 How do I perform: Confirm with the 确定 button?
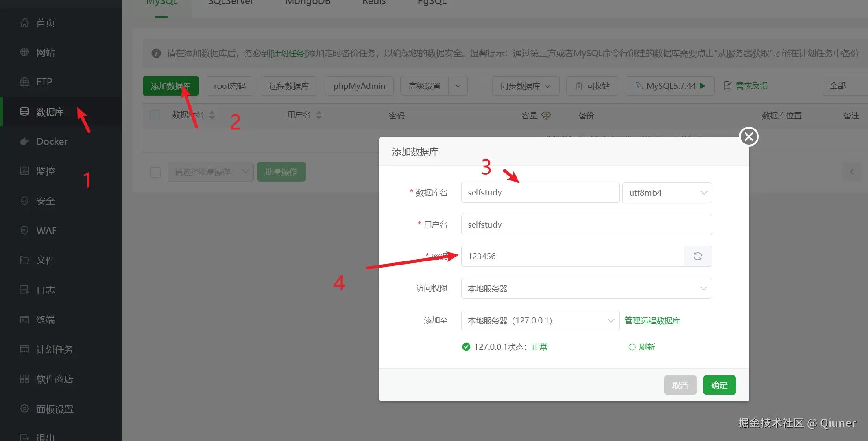[x=719, y=385]
